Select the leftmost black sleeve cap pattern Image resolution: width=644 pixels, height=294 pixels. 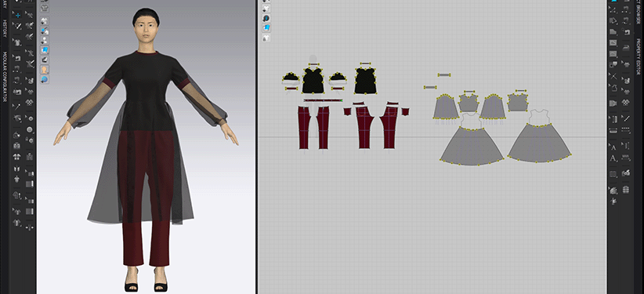pos(291,77)
